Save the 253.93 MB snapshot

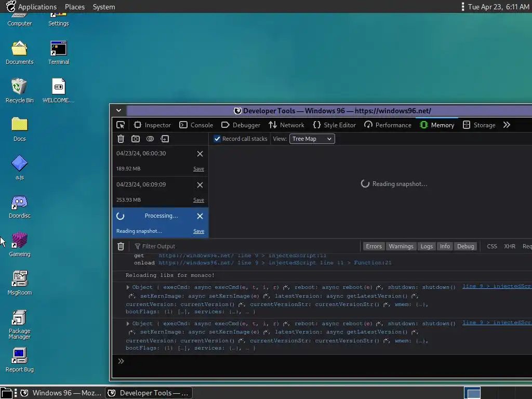[198, 200]
